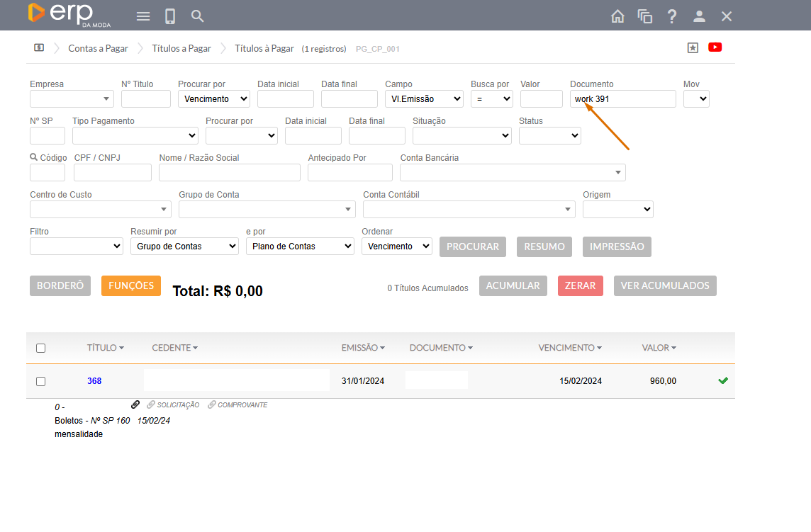Open the user profile icon
Image resolution: width=811 pixels, height=532 pixels.
point(699,16)
